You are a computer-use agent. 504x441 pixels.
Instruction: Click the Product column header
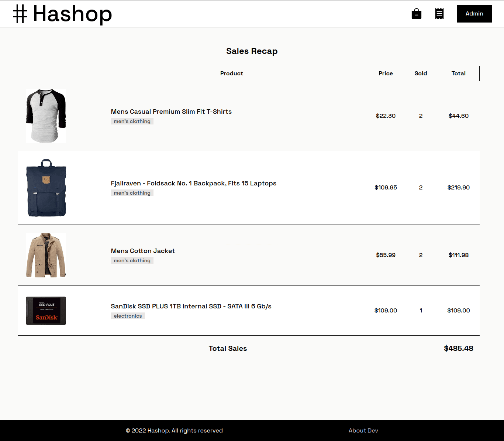231,73
